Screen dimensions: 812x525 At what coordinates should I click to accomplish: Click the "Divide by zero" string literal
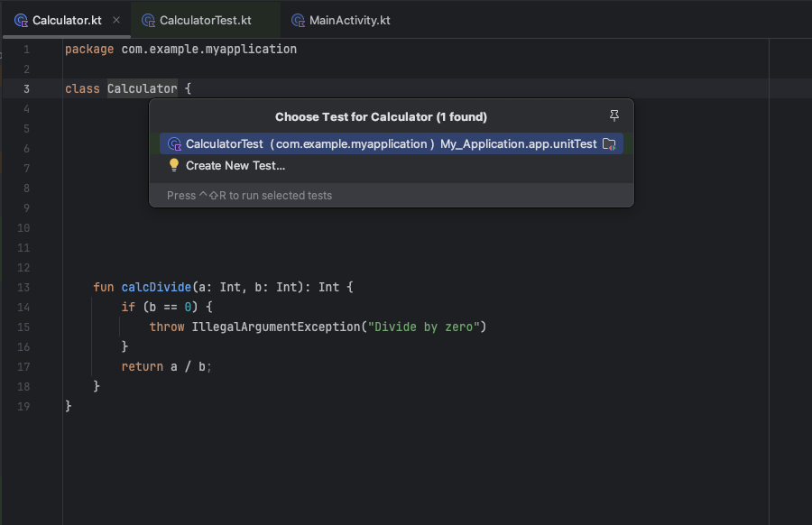tap(424, 327)
